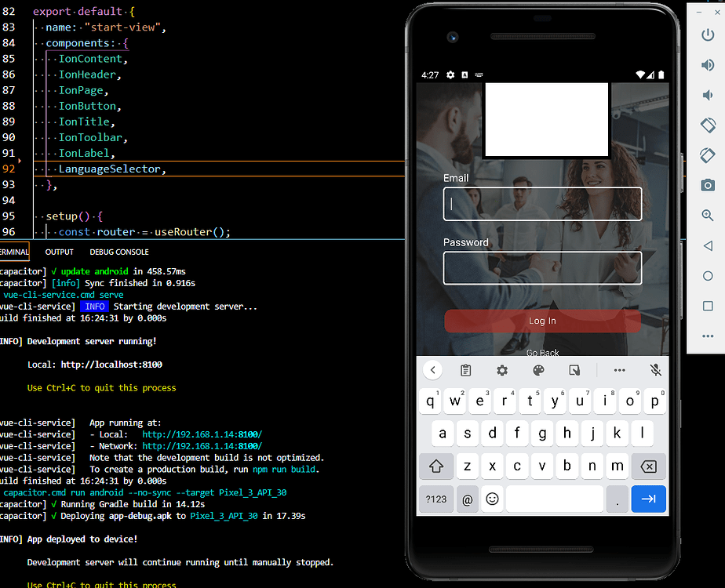Open the http://localhost:8100 link
This screenshot has height=588, width=725.
tap(111, 364)
